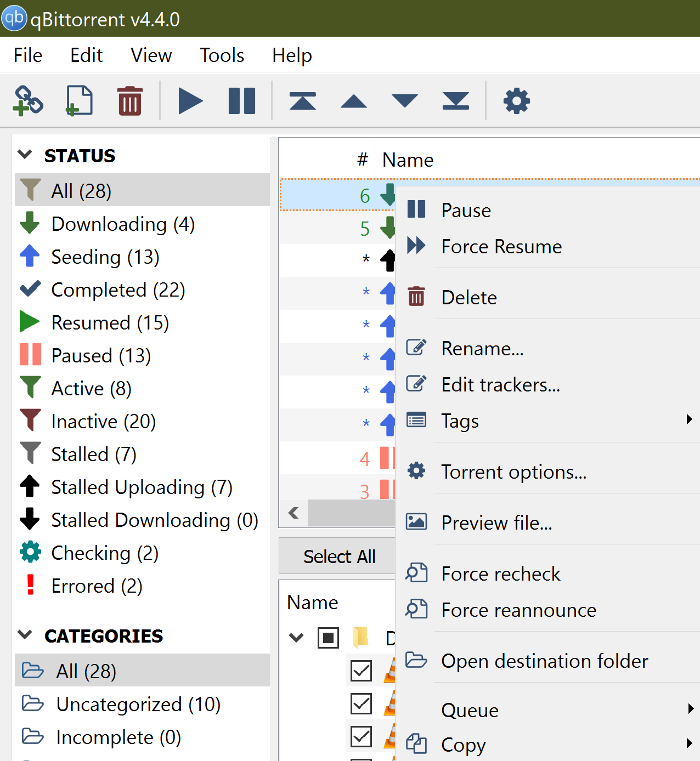Expand the Queue submenu
Image resolution: width=700 pixels, height=761 pixels.
click(548, 710)
